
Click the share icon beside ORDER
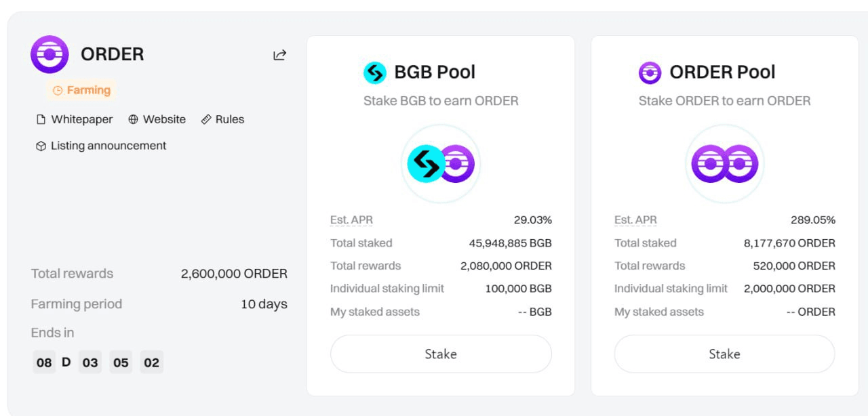[x=279, y=55]
